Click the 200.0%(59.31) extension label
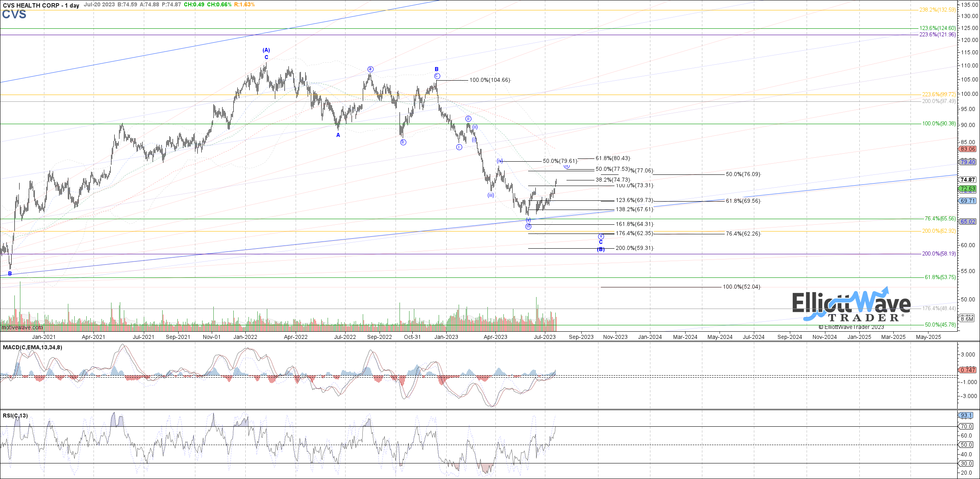The image size is (980, 479). tap(635, 248)
